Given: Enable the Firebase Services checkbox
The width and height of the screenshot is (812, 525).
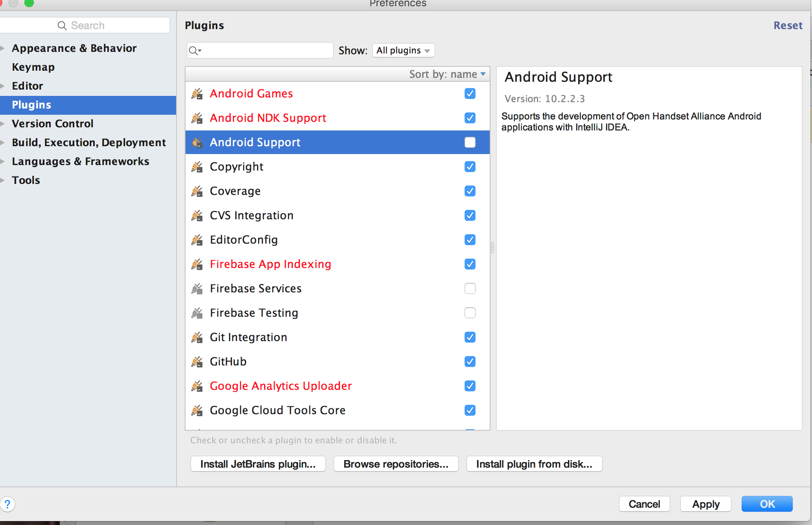Looking at the screenshot, I should pos(470,288).
